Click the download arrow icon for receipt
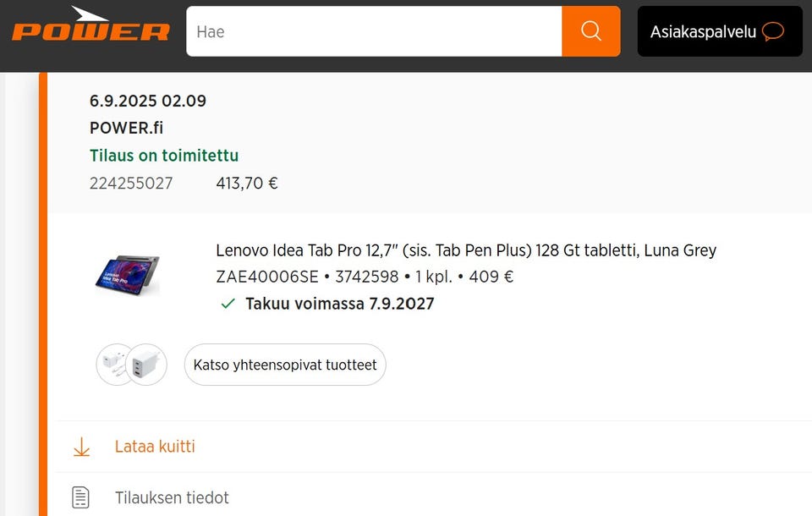This screenshot has height=516, width=812. pyautogui.click(x=81, y=447)
